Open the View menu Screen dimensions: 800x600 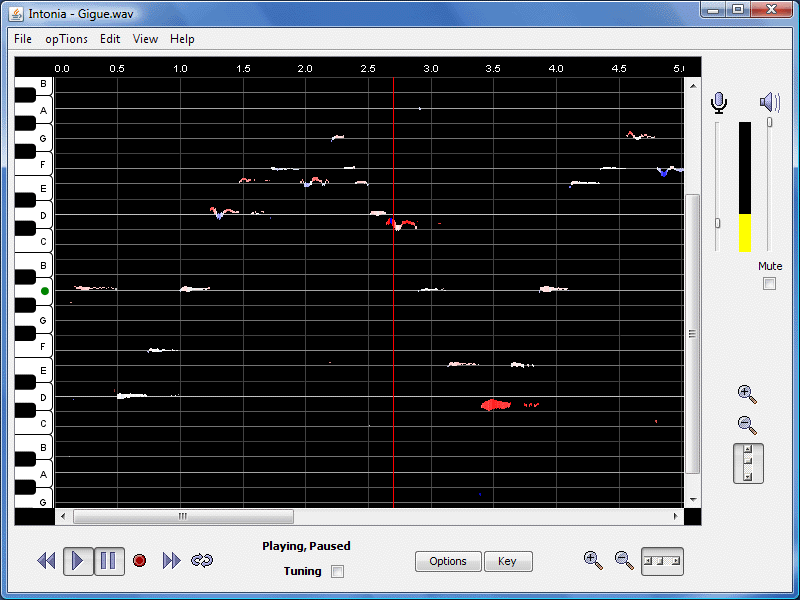[x=145, y=39]
